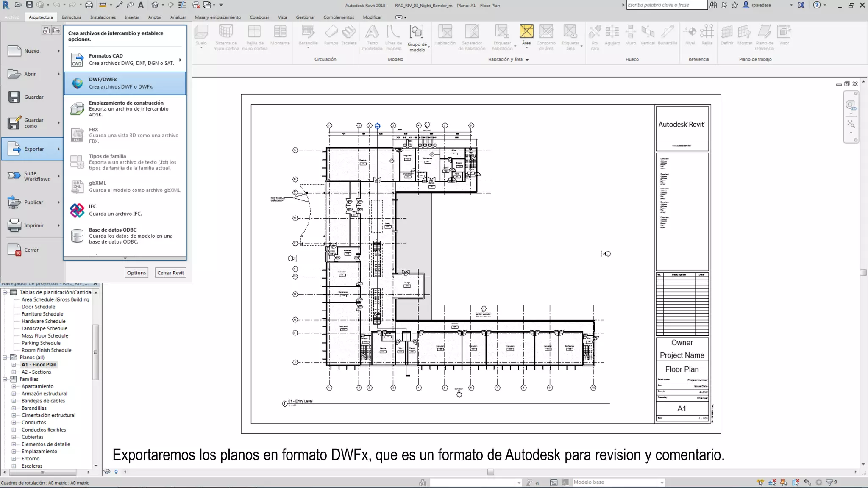Open the Vista ribbon tab
The height and width of the screenshot is (488, 868).
pyautogui.click(x=282, y=17)
